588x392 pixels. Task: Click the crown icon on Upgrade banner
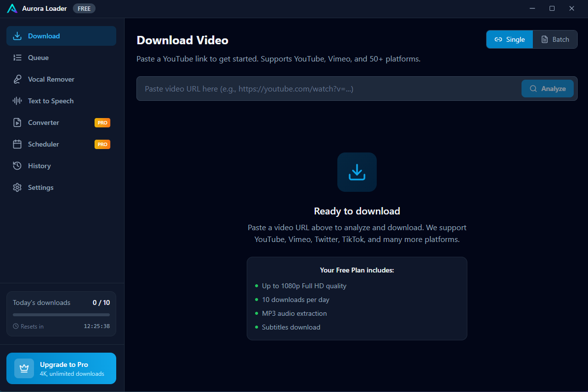tap(24, 368)
